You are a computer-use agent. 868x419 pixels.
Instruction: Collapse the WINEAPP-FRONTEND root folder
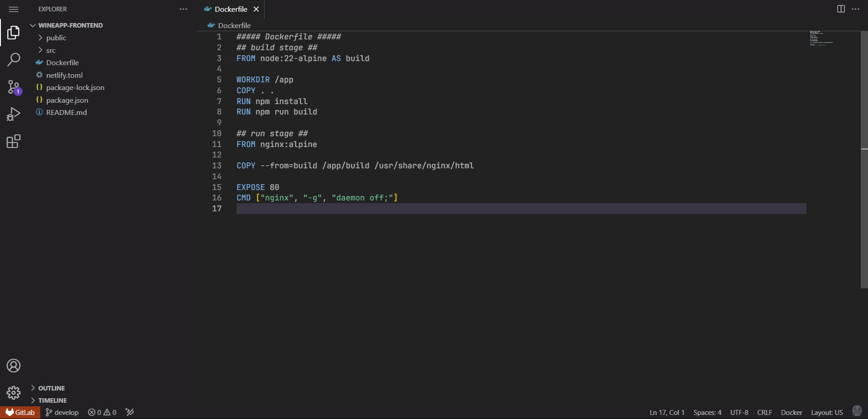point(70,25)
